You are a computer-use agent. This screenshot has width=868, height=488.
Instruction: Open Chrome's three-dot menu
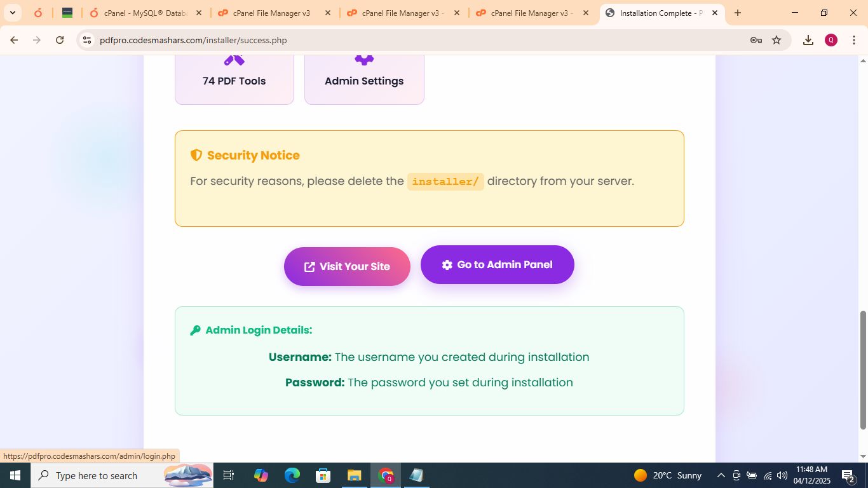[x=853, y=40]
